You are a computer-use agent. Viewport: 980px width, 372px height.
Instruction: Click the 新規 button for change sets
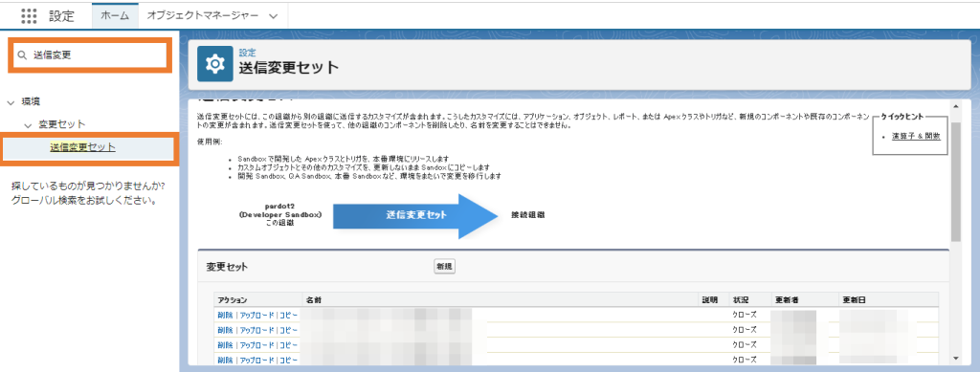444,267
